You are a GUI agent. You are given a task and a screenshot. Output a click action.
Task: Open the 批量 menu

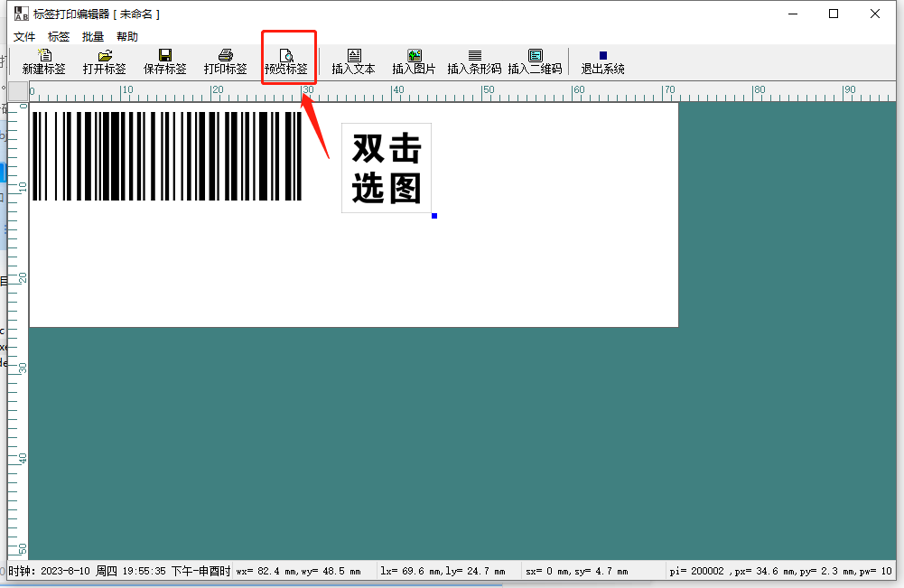[93, 37]
